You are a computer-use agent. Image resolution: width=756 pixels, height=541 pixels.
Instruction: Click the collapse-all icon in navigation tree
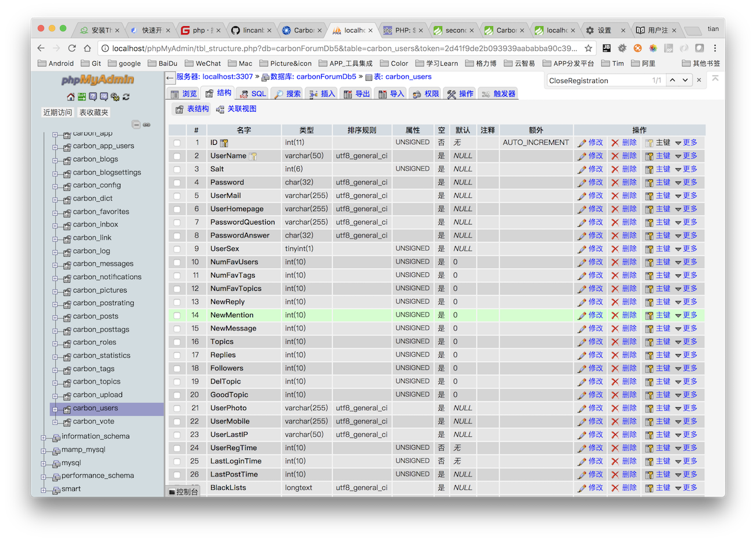(x=136, y=124)
